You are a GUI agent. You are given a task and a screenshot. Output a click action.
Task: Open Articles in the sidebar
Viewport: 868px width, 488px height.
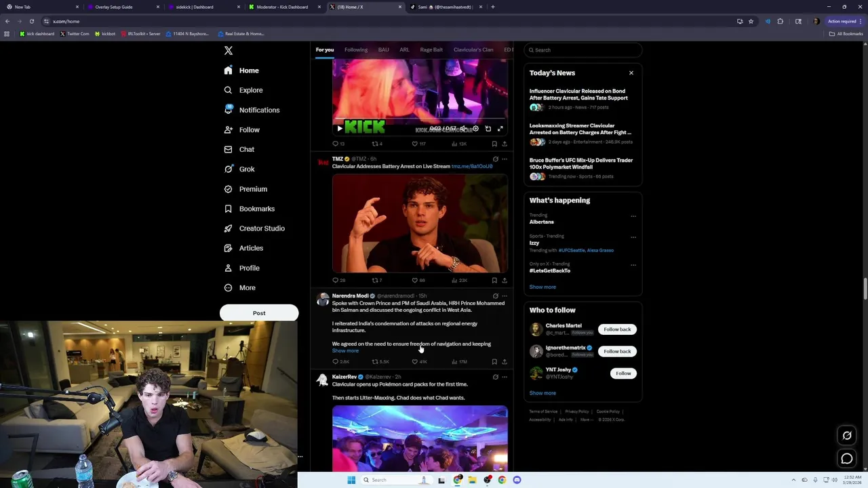coord(243,248)
